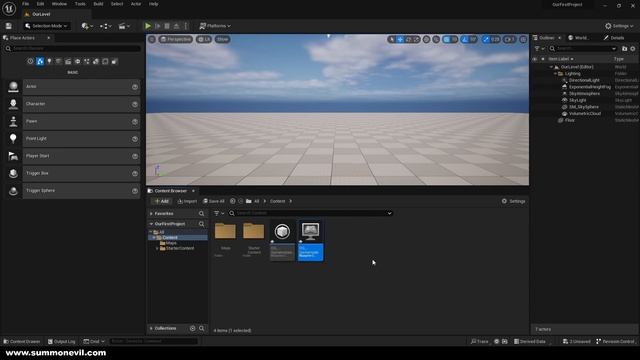640x360 pixels.
Task: Open the Lit view mode dropdown
Action: click(x=204, y=39)
